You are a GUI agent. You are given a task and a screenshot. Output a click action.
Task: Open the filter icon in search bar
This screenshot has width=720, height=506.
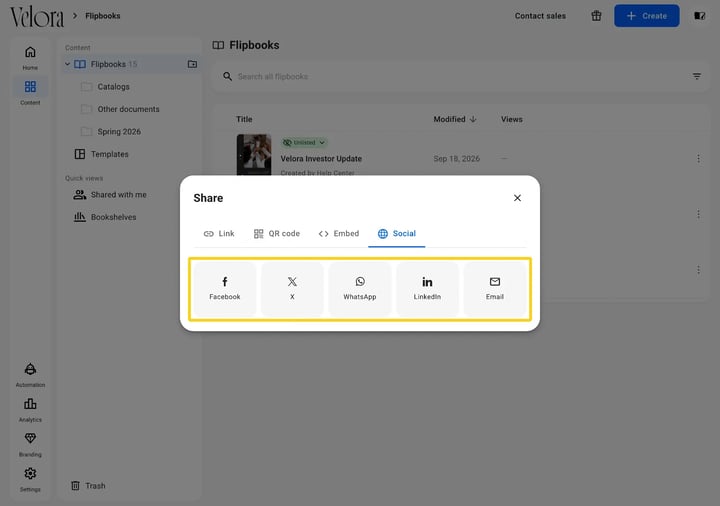(x=697, y=76)
